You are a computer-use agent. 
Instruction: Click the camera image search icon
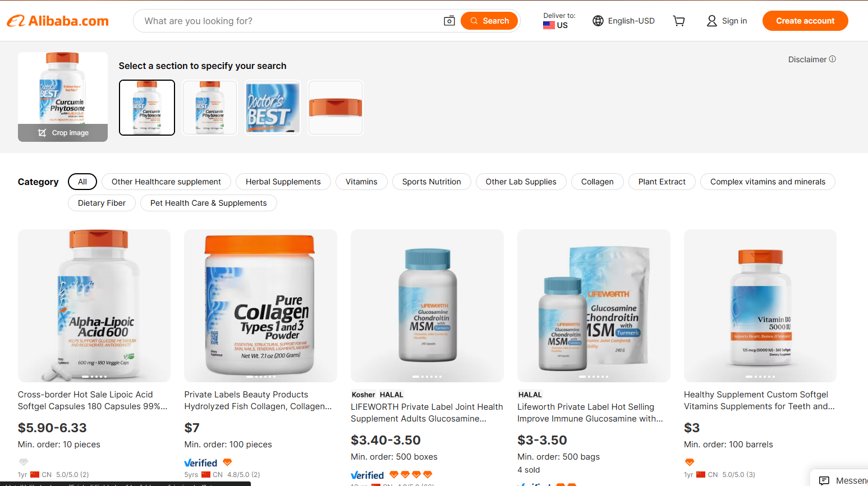(449, 21)
